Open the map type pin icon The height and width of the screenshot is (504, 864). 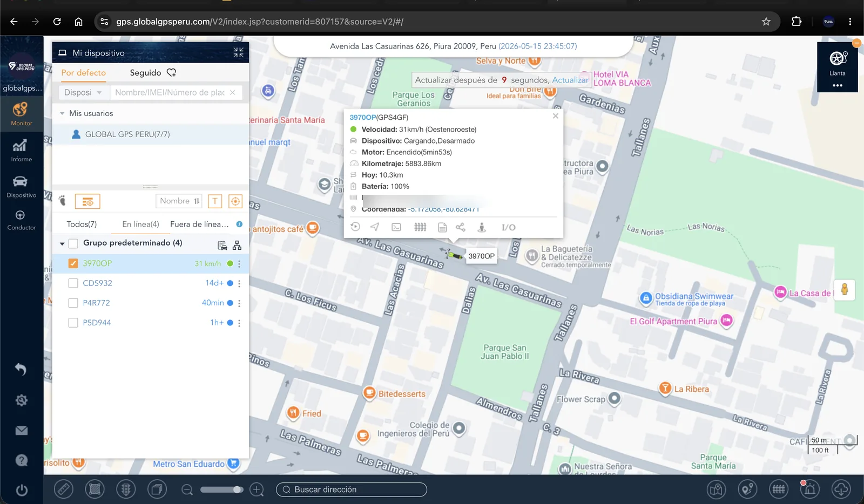(x=717, y=489)
